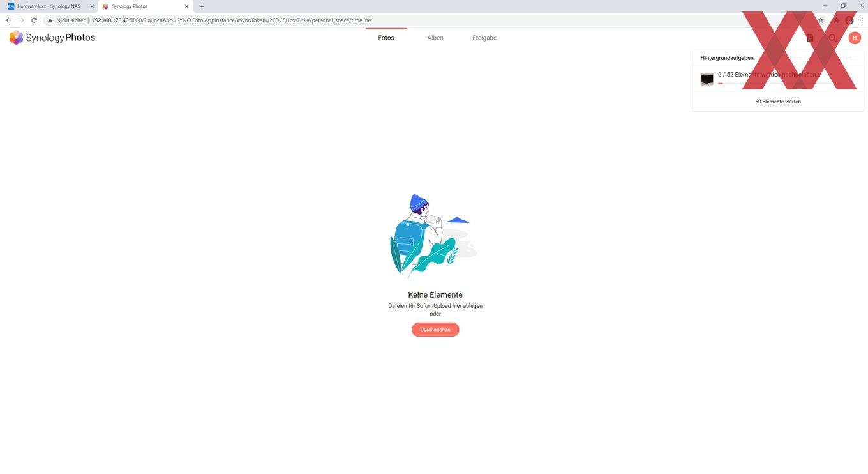The width and height of the screenshot is (868, 474).
Task: Open Chrome's three-dot menu
Action: point(862,20)
